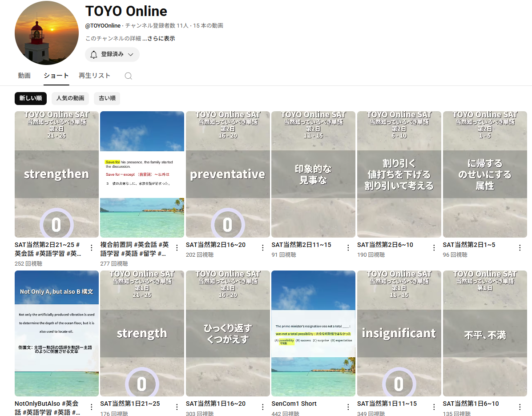
Task: Open options menu for SAT当然第1日11~15
Action: (x=434, y=407)
